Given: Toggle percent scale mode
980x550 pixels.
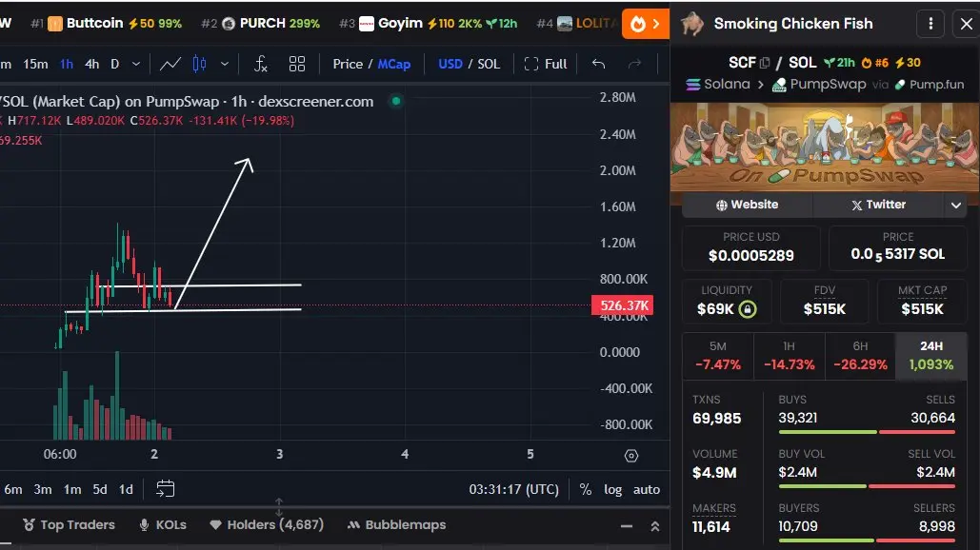Looking at the screenshot, I should [586, 489].
